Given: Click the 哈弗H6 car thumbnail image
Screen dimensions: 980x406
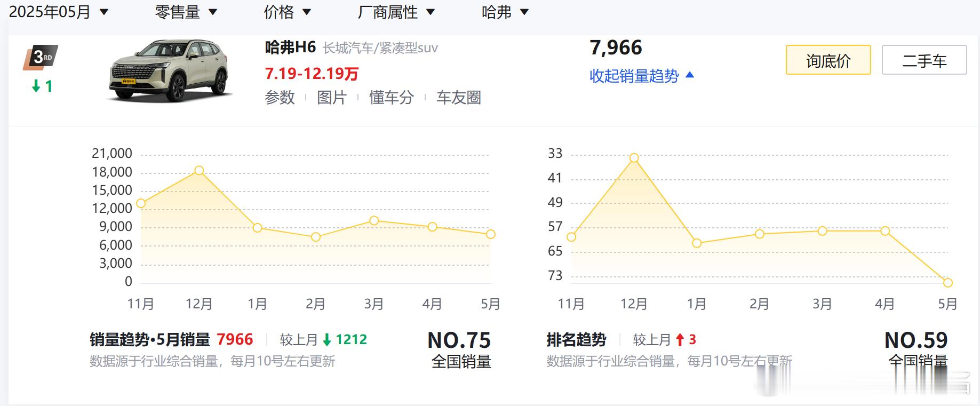Looking at the screenshot, I should pyautogui.click(x=170, y=70).
